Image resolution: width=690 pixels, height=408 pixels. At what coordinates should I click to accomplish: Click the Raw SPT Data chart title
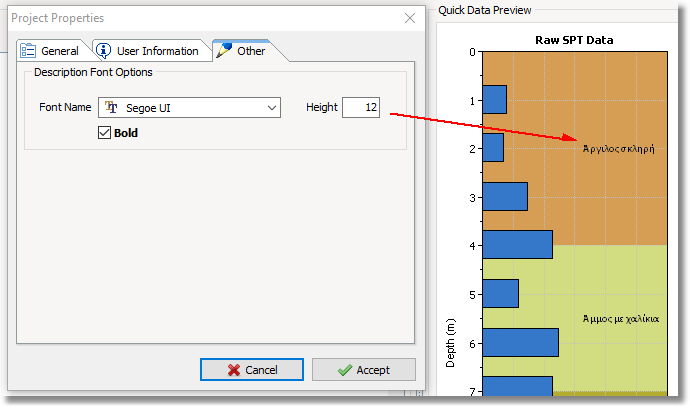point(574,40)
